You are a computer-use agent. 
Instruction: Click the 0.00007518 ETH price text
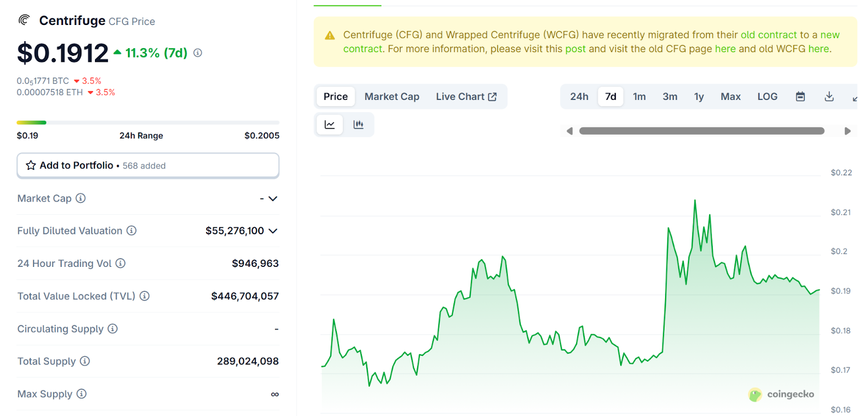(x=50, y=92)
